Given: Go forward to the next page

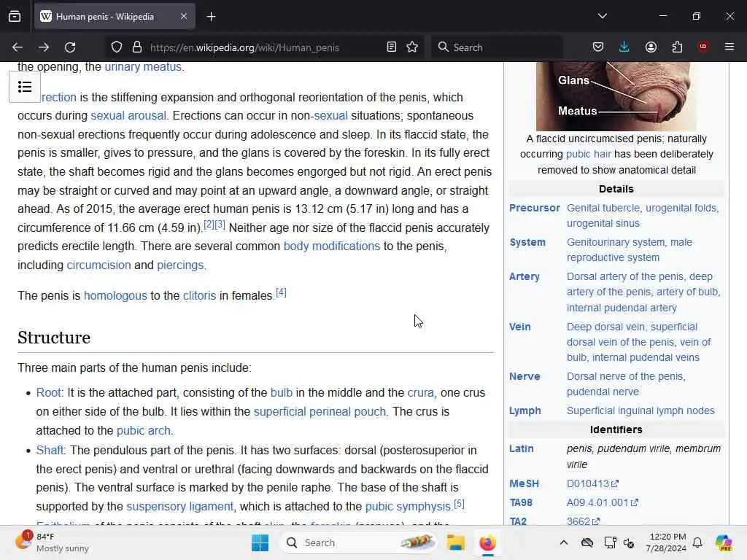Looking at the screenshot, I should pos(43,47).
